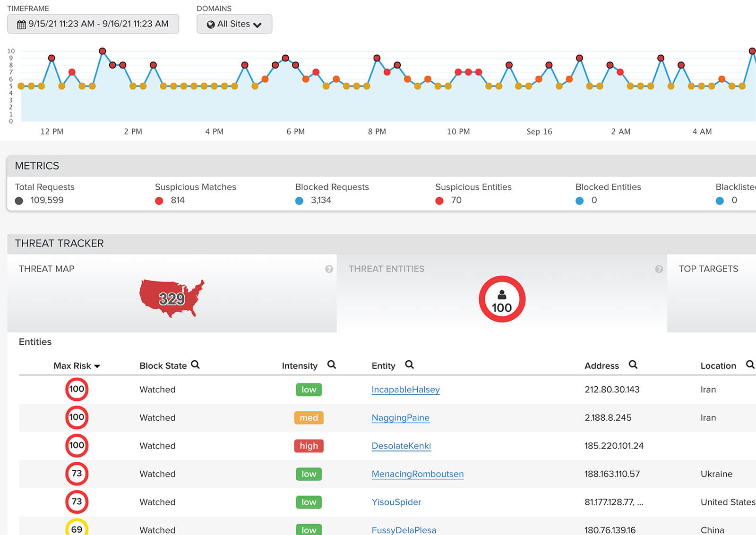The width and height of the screenshot is (756, 535).
Task: Open the YisouSpider entity link
Action: pos(396,502)
